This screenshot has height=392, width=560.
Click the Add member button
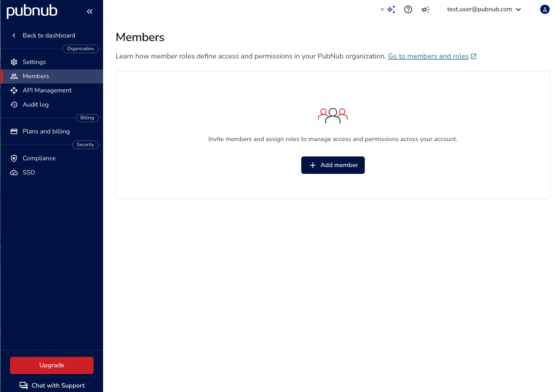point(333,165)
